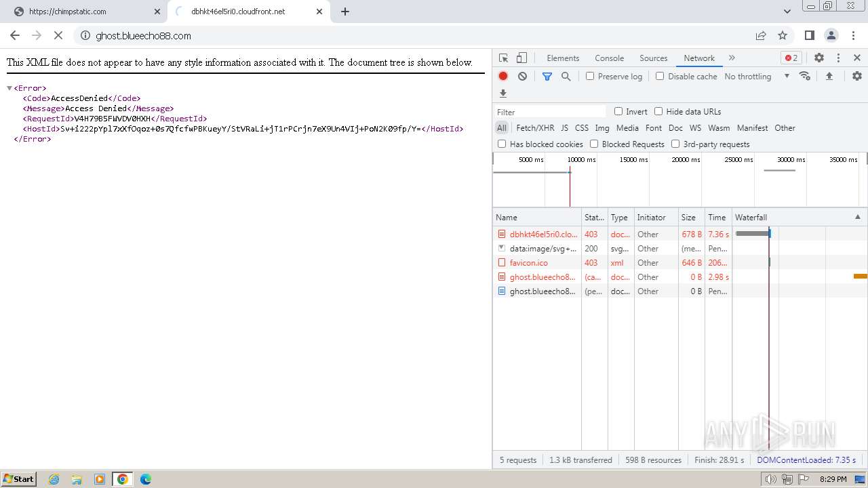Show All request types
Image resolution: width=868 pixels, height=488 pixels.
(x=502, y=127)
